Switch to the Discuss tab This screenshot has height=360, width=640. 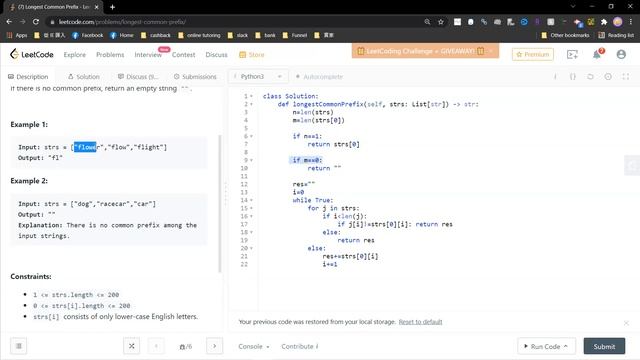tap(138, 77)
